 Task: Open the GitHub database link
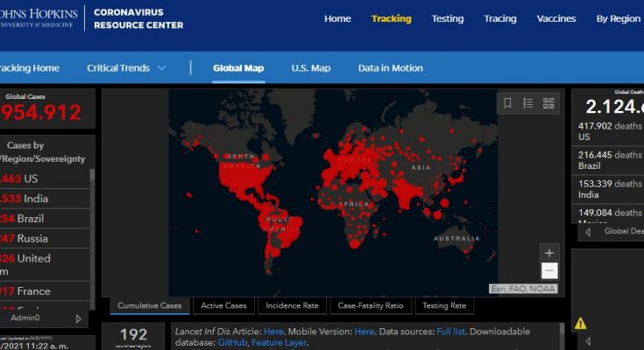coord(232,343)
